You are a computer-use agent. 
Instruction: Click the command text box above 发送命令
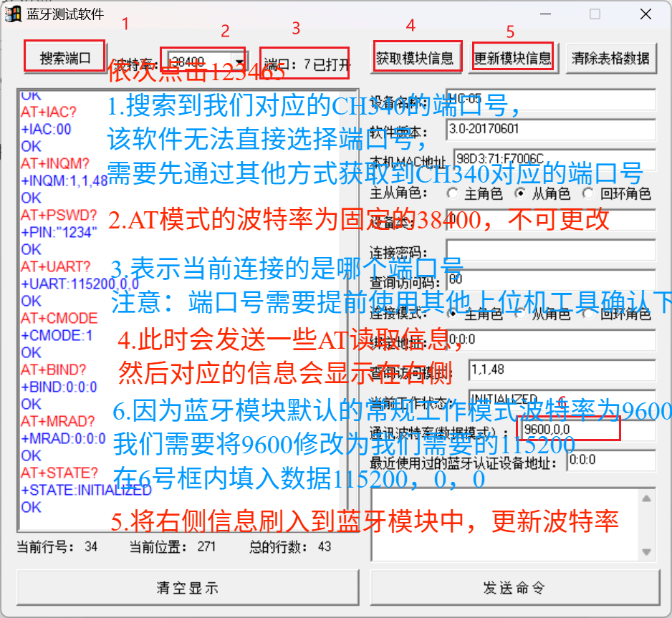[x=506, y=525]
